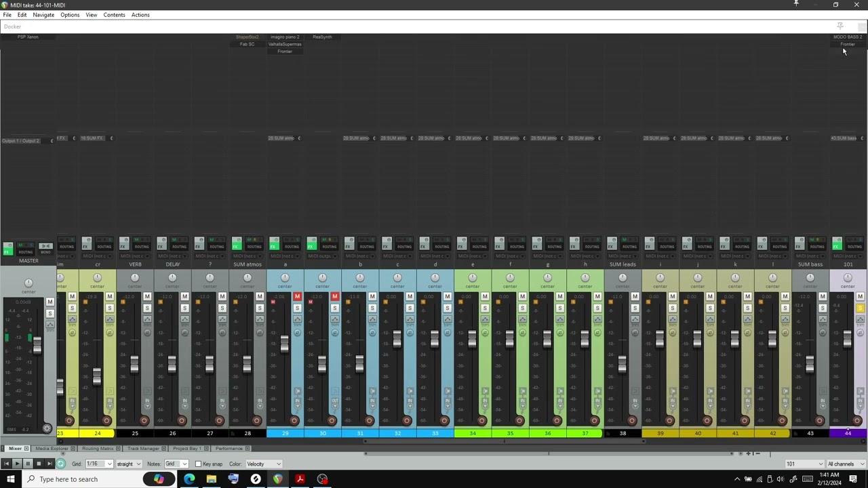Open the All channels dropdown
Viewport: 868px width, 488px height.
[847, 464]
